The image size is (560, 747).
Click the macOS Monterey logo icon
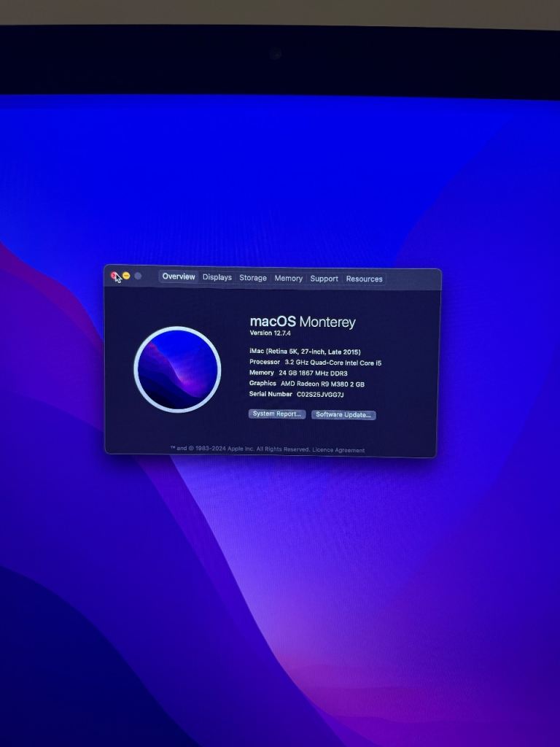coord(177,369)
